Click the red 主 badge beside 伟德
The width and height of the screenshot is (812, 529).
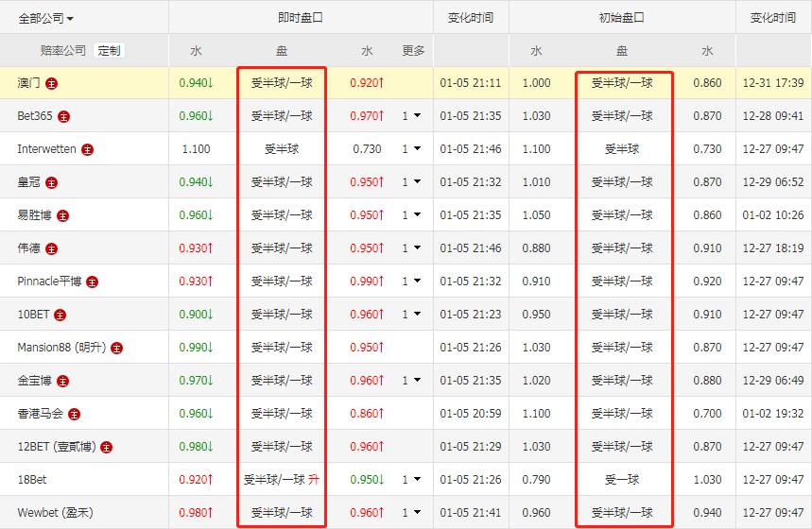51,249
